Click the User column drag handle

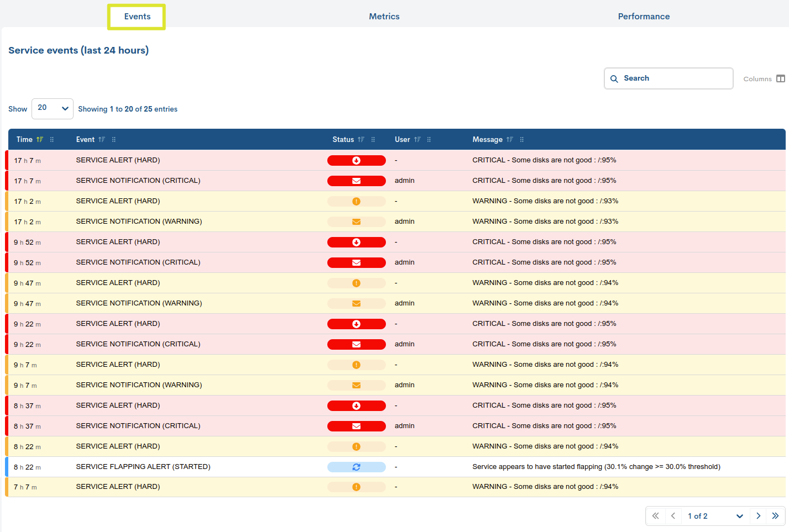pyautogui.click(x=429, y=140)
